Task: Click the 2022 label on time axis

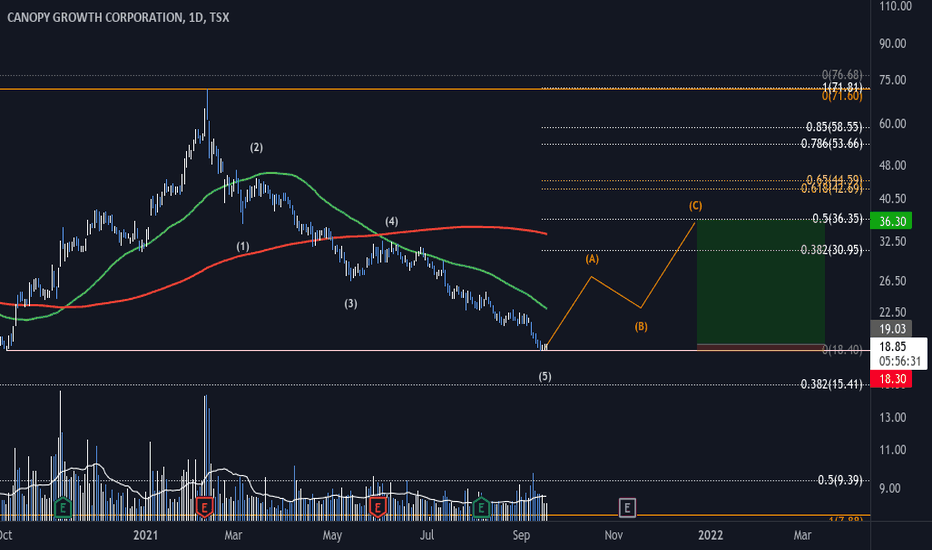Action: coord(710,535)
